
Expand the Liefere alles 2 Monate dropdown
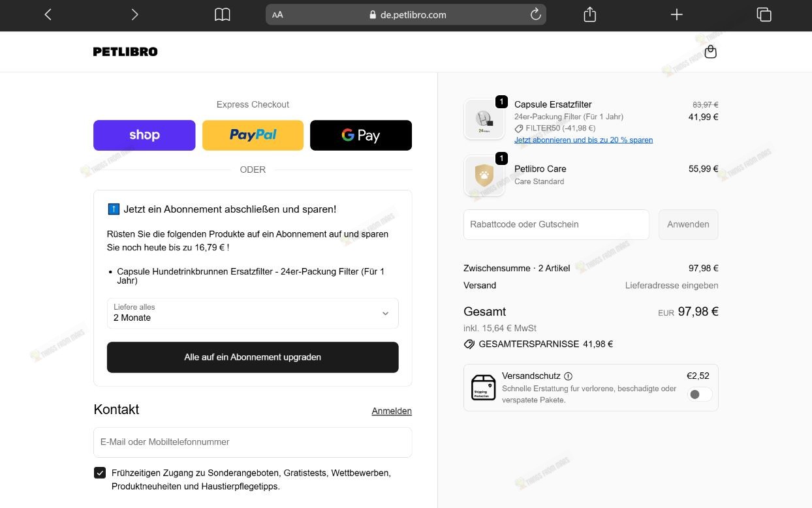point(253,313)
